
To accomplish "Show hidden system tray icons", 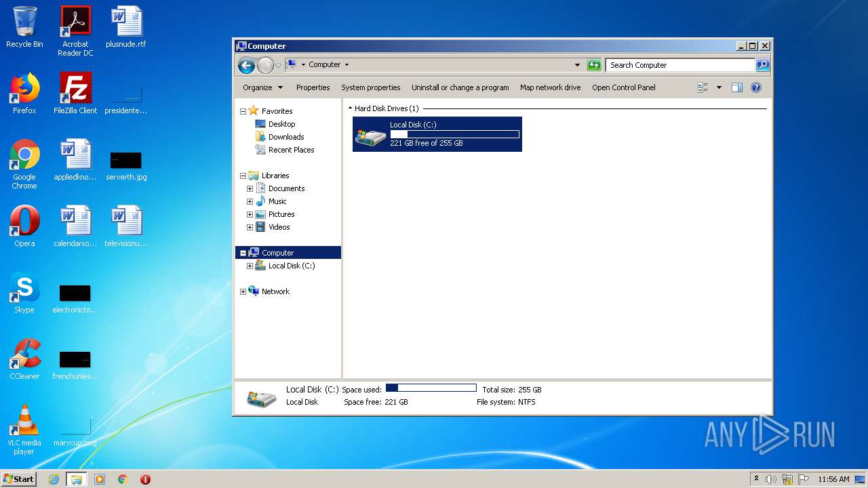I will tap(756, 479).
